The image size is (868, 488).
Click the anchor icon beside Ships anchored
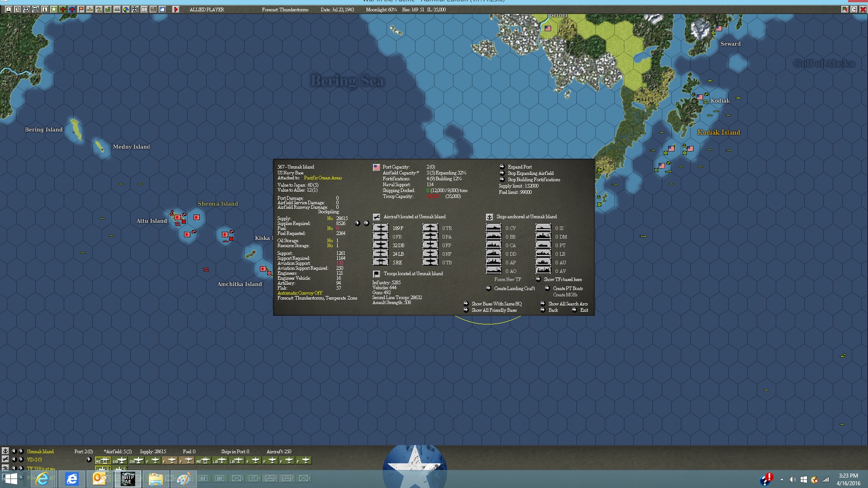click(x=489, y=217)
